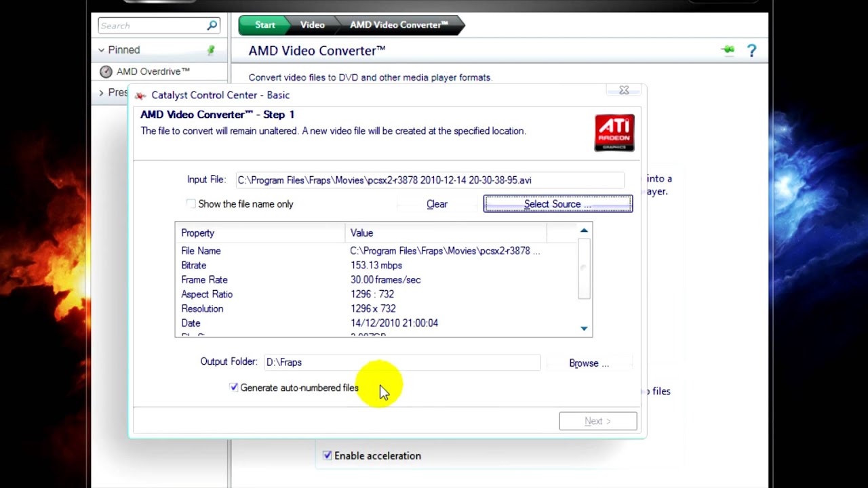Expand the Presets section in sidebar
The height and width of the screenshot is (488, 868).
tap(101, 93)
